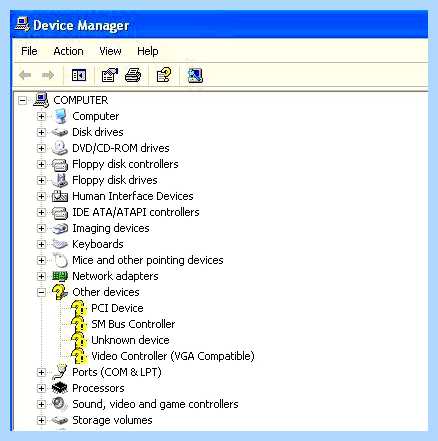This screenshot has width=438, height=441.
Task: Open the Help menu
Action: tap(148, 51)
